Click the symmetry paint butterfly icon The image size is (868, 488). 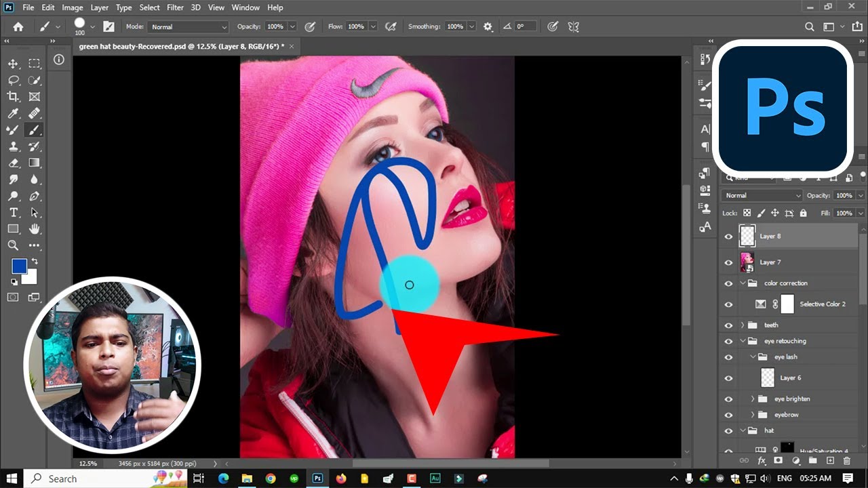[574, 26]
